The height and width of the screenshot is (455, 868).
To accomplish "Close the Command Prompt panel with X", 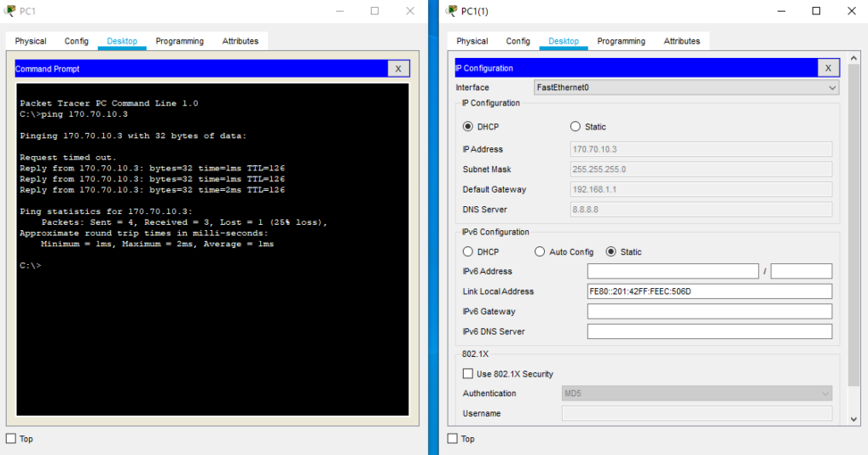I will pyautogui.click(x=398, y=68).
